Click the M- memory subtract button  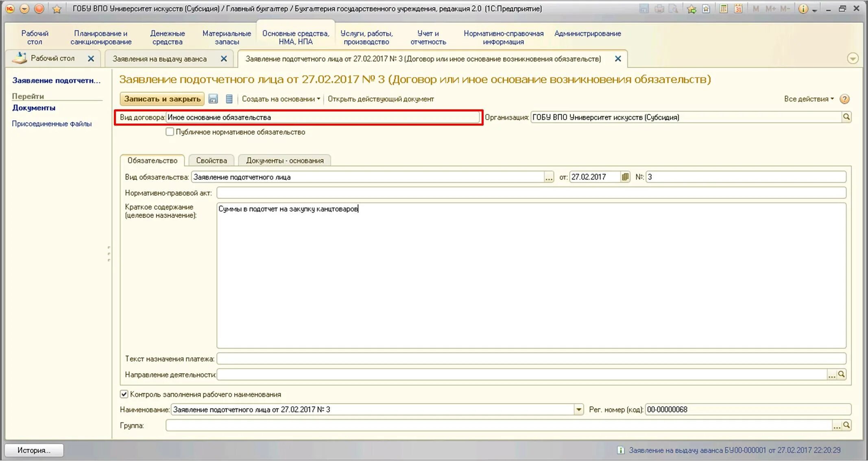785,9
